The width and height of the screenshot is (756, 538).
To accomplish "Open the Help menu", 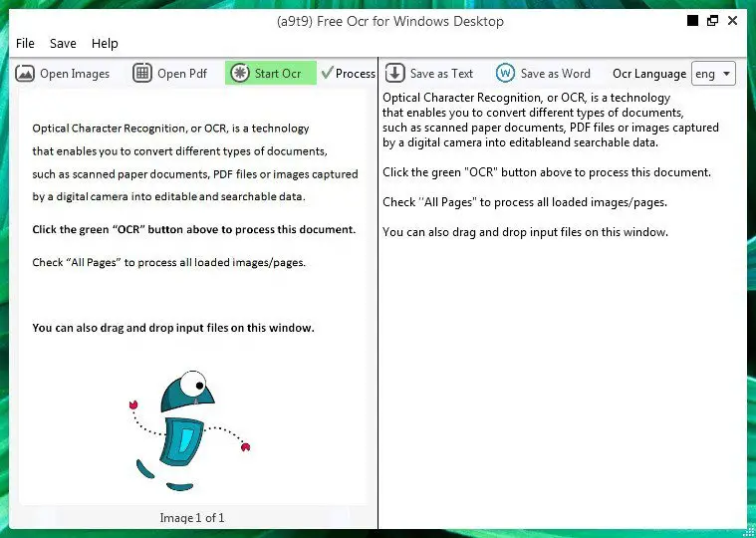I will pyautogui.click(x=105, y=44).
